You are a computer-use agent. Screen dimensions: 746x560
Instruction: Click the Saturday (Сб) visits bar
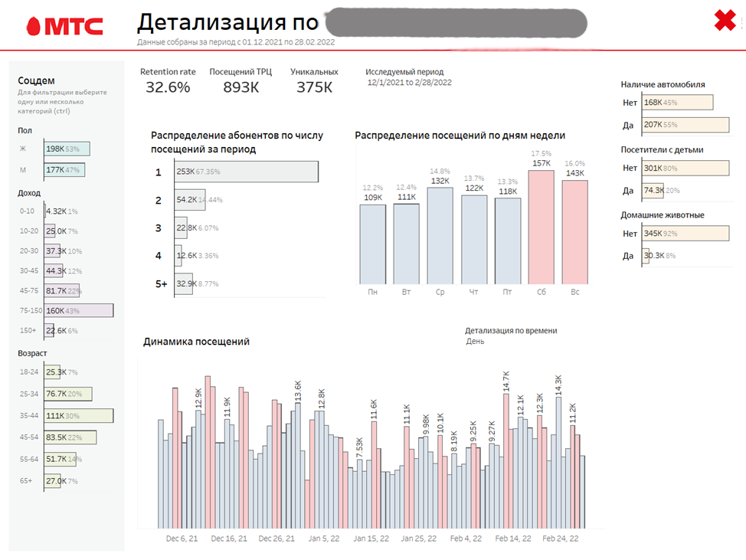pyautogui.click(x=541, y=226)
